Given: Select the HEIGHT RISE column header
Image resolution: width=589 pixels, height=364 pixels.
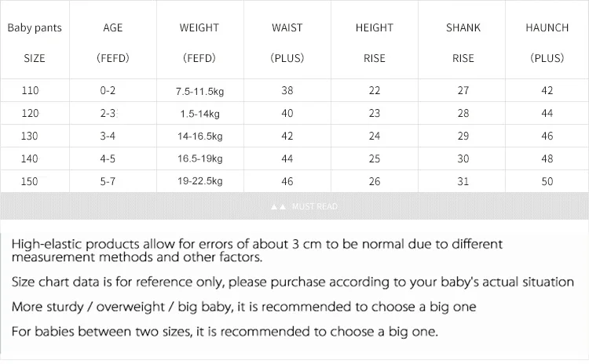Looking at the screenshot, I should pos(375,43).
